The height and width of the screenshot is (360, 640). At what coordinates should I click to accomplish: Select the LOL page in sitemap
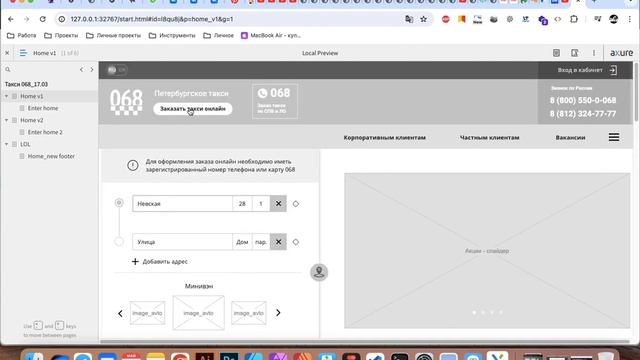click(x=25, y=144)
